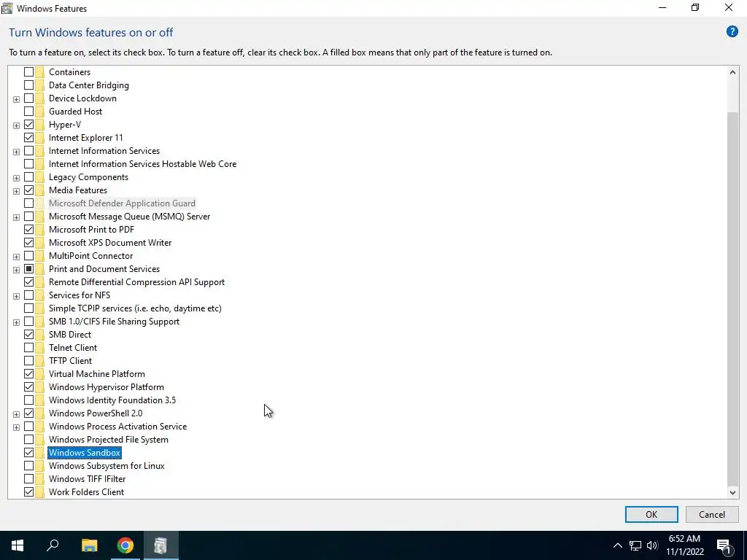Confirm changes with OK button
Screen dimensions: 747x560
click(x=651, y=514)
